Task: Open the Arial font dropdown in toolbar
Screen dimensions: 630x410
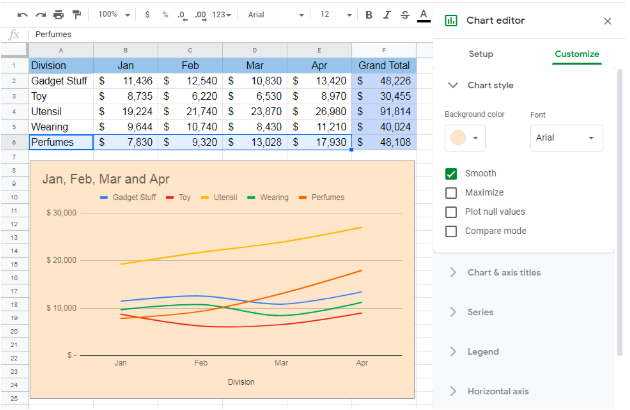Action: [x=275, y=15]
